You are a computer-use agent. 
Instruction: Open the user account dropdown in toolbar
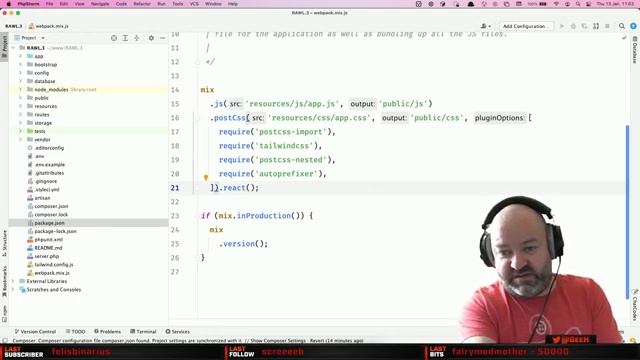coord(486,26)
